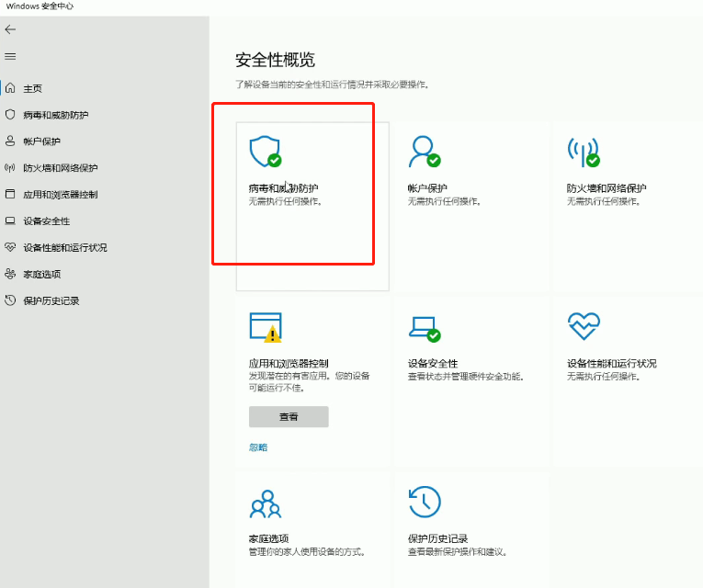Click the 帐户保护 tile title
The width and height of the screenshot is (703, 588).
pos(427,188)
